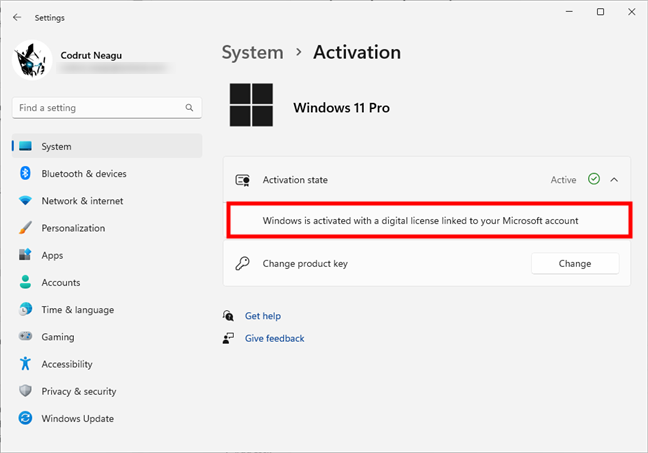Image resolution: width=648 pixels, height=453 pixels.
Task: Open Accessibility settings
Action: (67, 364)
